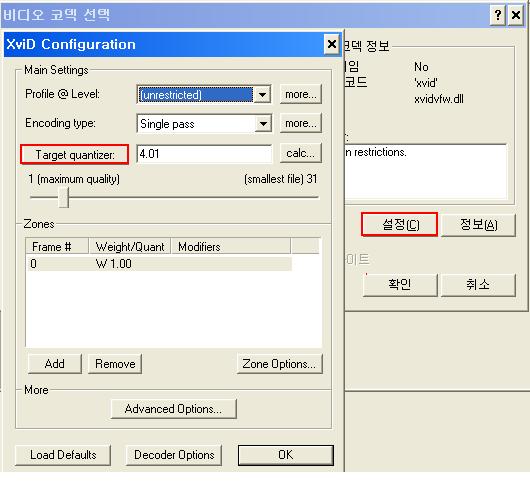Open Advanced Options
530x487 pixels.
tap(173, 409)
